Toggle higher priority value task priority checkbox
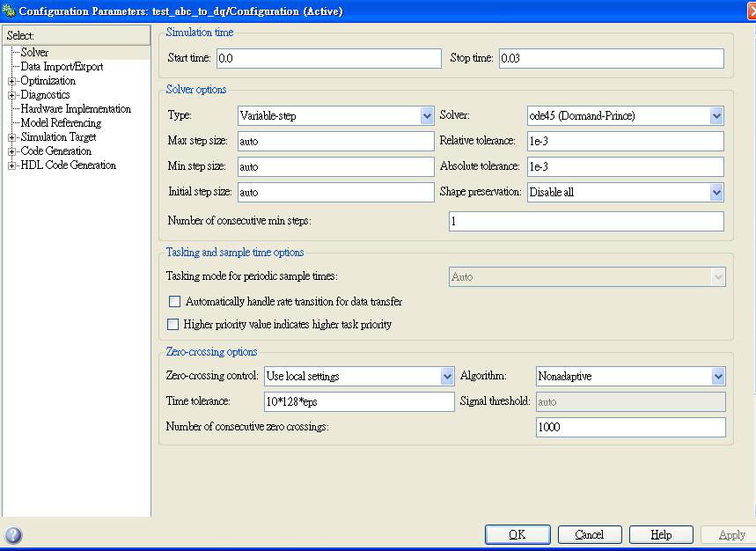756x551 pixels. click(x=173, y=325)
